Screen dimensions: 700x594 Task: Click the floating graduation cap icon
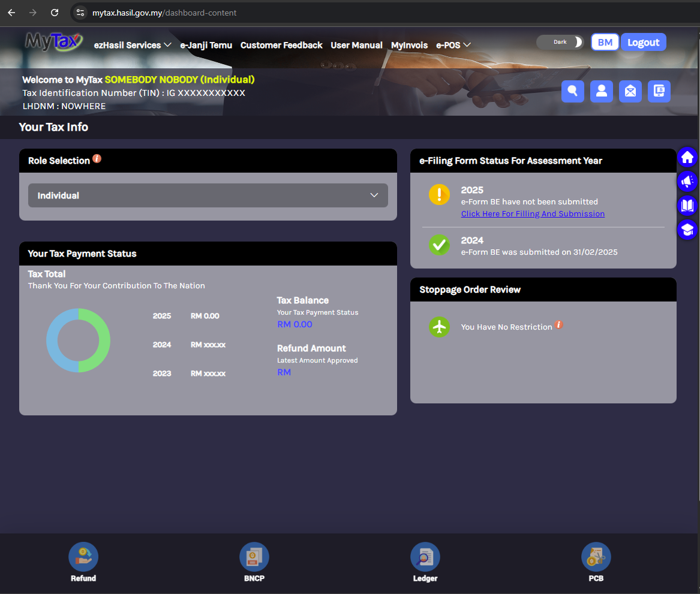pyautogui.click(x=687, y=230)
